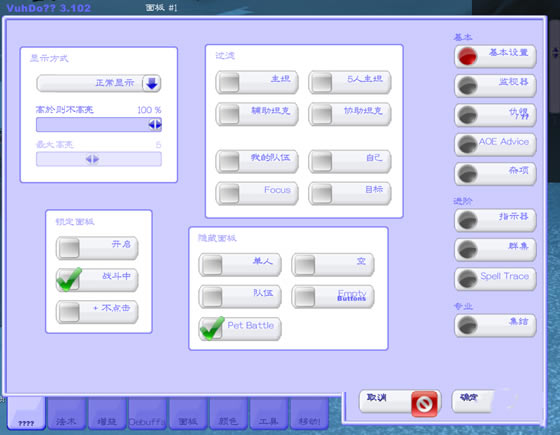Toggle the Focus filter checkbox

[229, 194]
